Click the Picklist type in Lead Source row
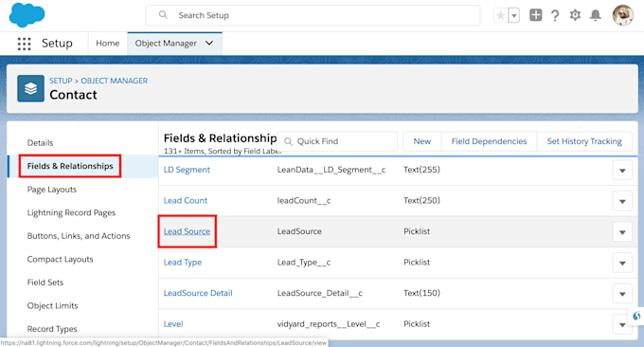 (417, 231)
